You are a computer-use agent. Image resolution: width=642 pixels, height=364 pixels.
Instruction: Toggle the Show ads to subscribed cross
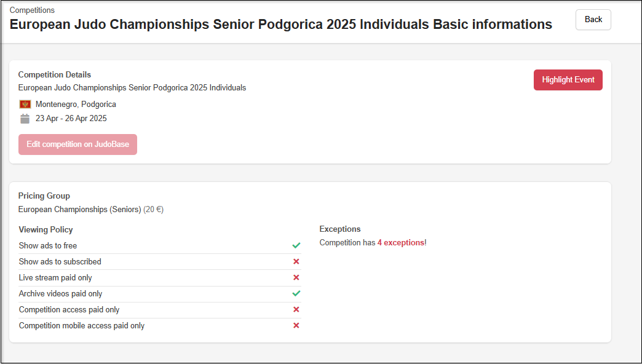[x=296, y=261]
